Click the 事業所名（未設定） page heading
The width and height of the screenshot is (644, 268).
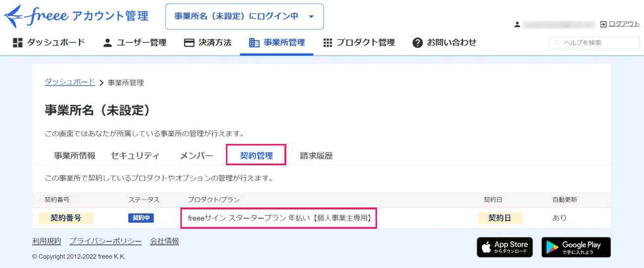pyautogui.click(x=98, y=110)
